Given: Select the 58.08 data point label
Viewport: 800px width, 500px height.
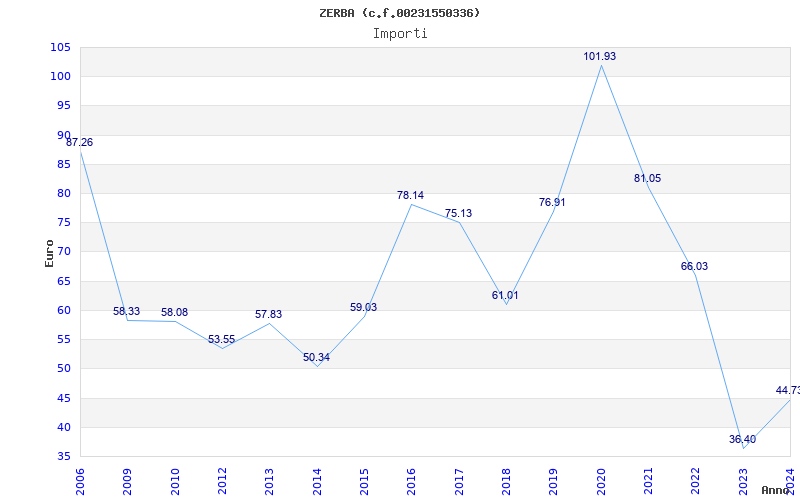Looking at the screenshot, I should point(174,312).
